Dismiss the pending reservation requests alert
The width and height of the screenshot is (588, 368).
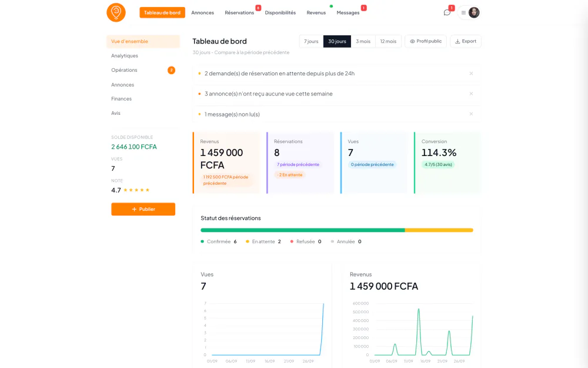click(471, 74)
